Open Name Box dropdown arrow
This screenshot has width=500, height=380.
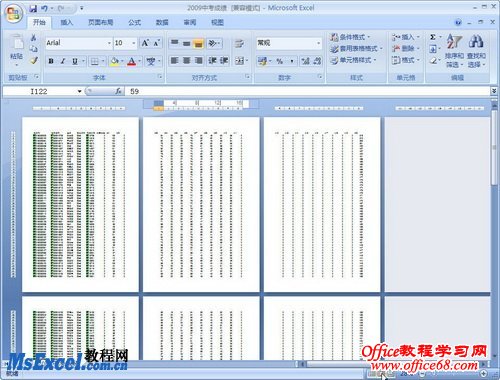tap(80, 91)
